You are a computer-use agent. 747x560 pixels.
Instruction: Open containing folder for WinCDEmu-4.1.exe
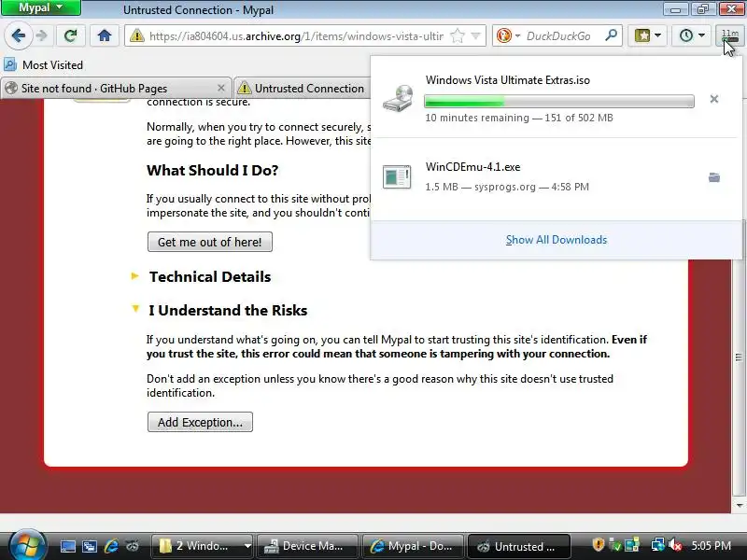point(713,177)
